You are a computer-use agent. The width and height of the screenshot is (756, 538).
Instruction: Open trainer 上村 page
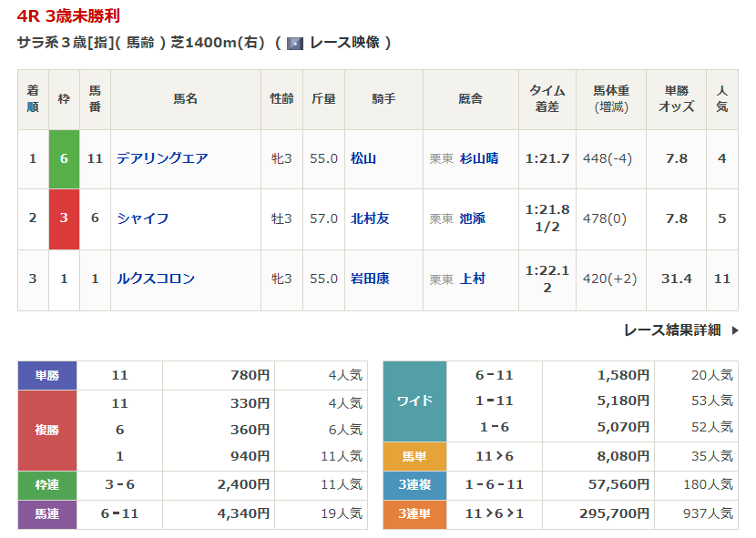[473, 279]
